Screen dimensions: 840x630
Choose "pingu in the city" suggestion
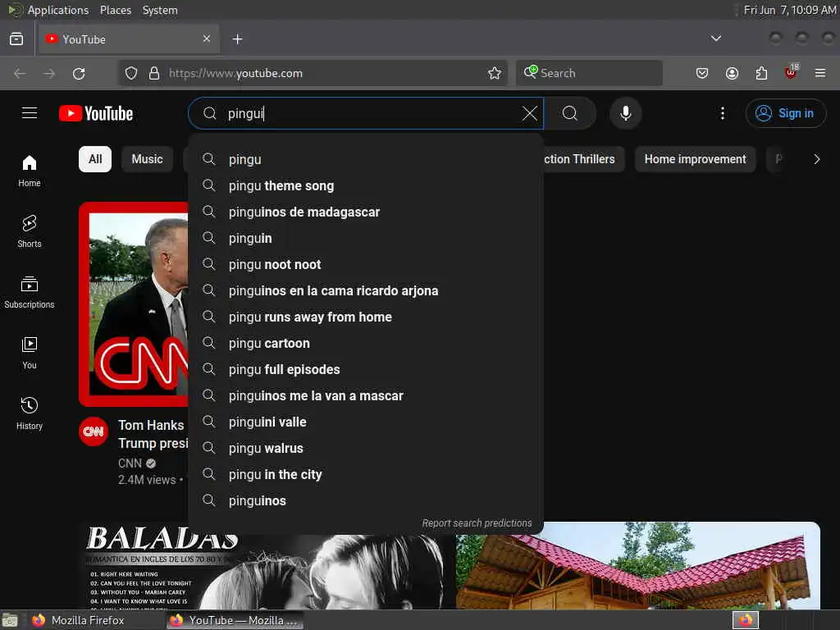(365, 474)
